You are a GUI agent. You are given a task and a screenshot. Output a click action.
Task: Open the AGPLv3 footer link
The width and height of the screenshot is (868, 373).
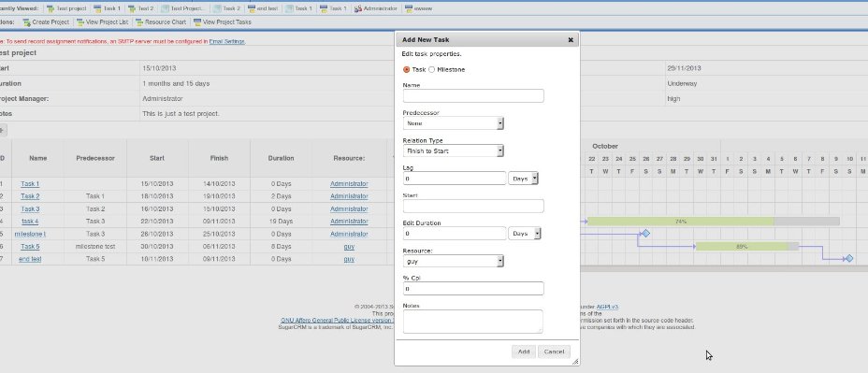pos(607,307)
